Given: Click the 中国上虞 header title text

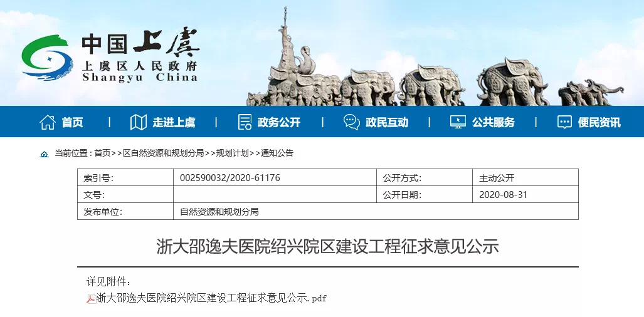Looking at the screenshot, I should coord(140,43).
